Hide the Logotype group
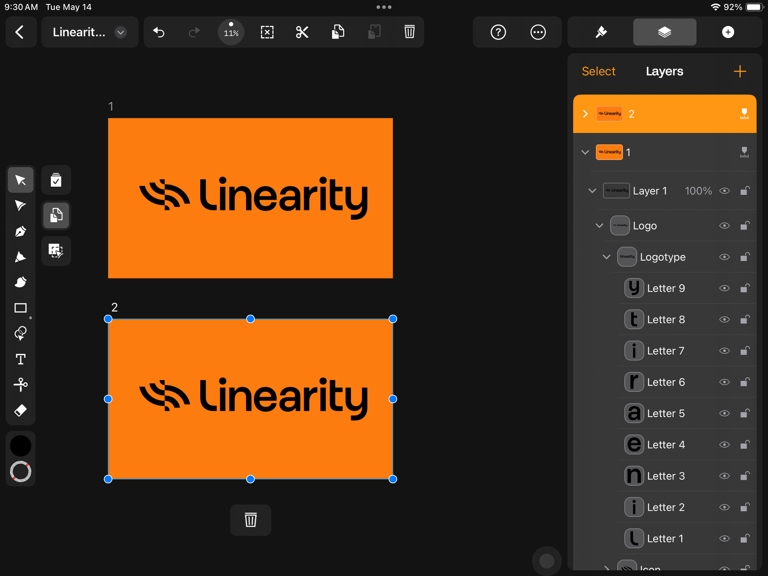768x576 pixels. [724, 257]
